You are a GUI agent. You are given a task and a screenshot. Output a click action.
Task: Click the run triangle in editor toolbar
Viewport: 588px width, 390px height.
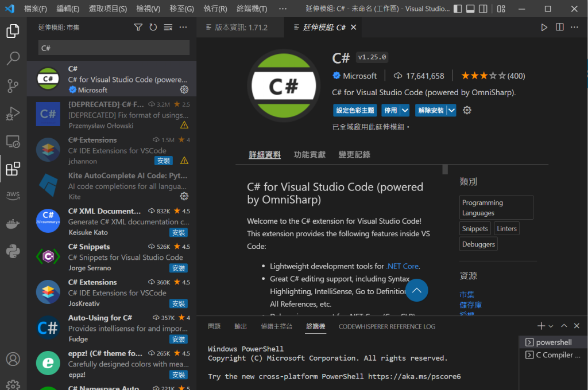(x=544, y=28)
